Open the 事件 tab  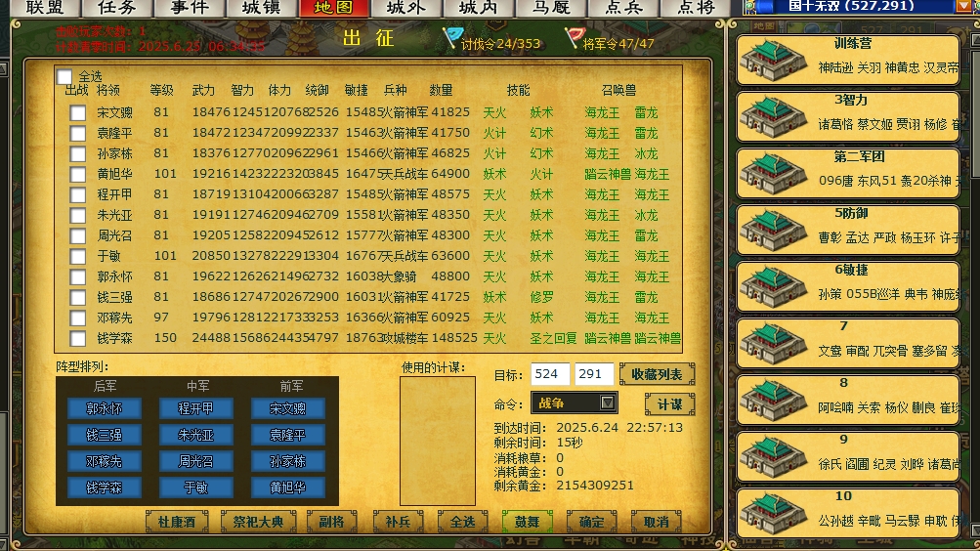coord(190,8)
